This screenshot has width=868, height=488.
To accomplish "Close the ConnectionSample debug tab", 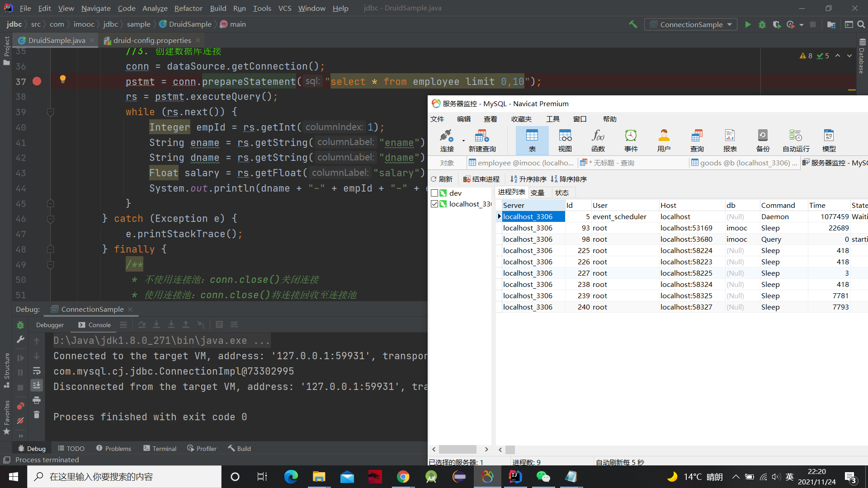I will click(130, 309).
